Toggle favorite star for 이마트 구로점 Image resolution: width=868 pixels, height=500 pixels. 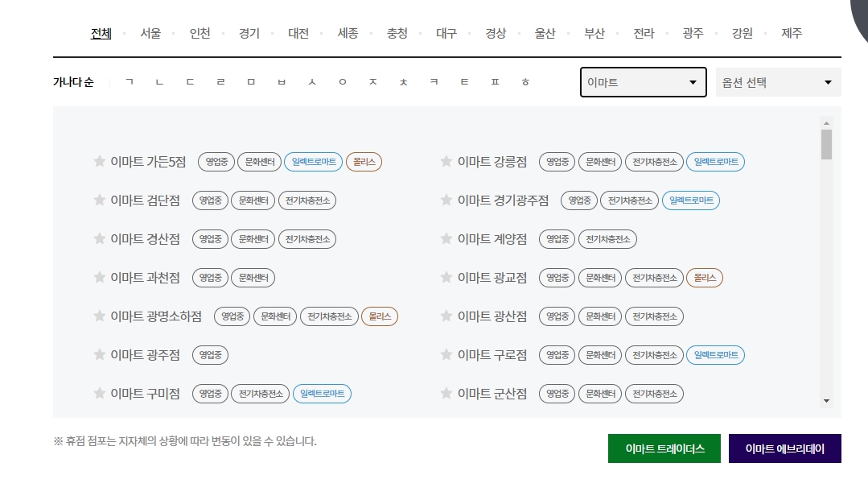click(446, 354)
